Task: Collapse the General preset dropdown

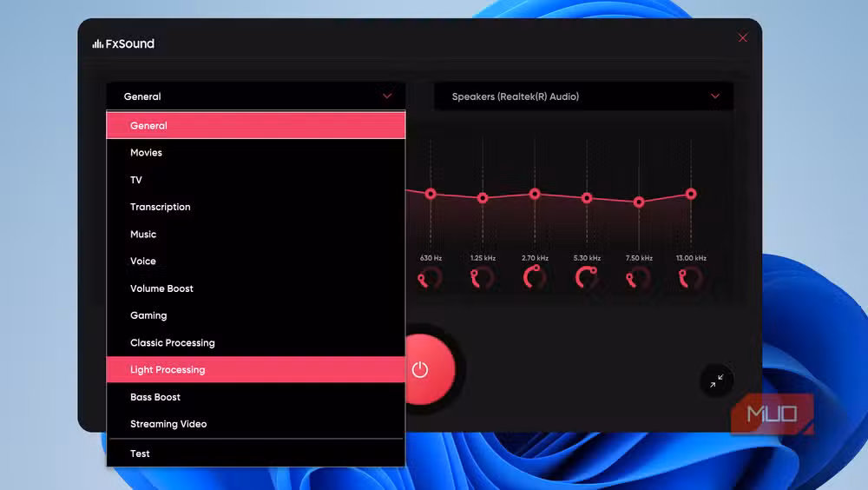Action: pos(256,96)
